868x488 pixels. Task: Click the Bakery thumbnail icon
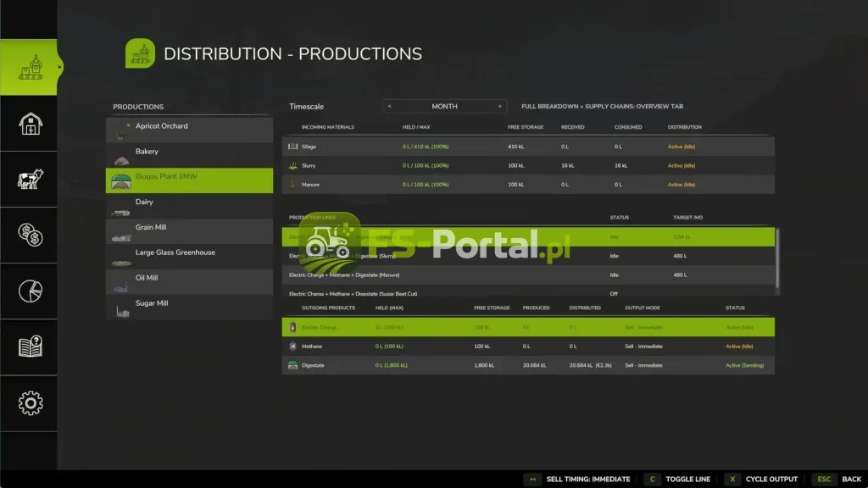[x=121, y=160]
